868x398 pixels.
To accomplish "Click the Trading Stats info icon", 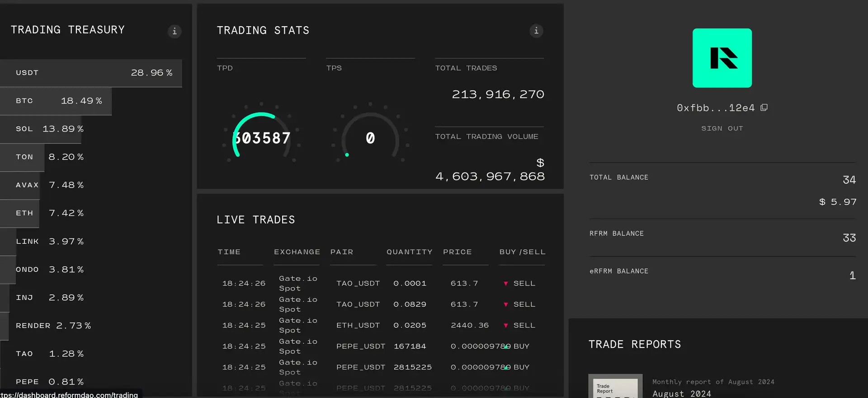I will coord(536,31).
